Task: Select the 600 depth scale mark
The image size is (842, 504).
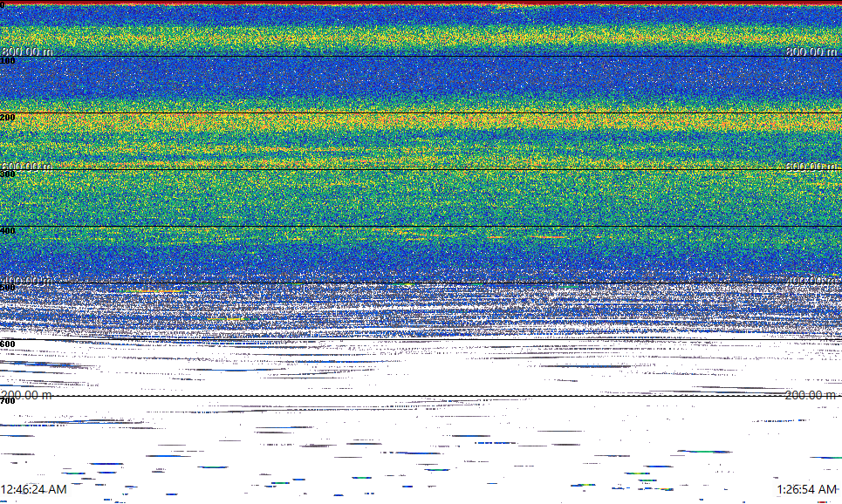Action: tap(7, 344)
